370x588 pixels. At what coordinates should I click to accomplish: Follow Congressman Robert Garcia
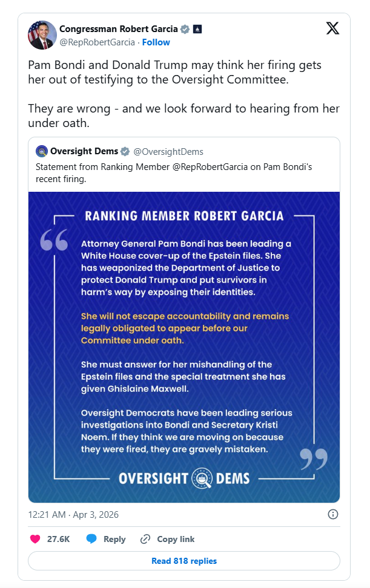[156, 42]
